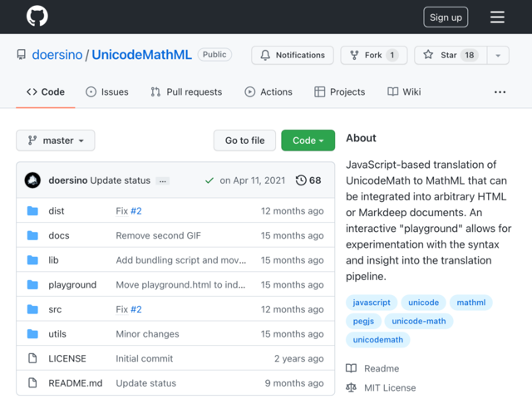Select the unicodemath topic tag
This screenshot has width=532, height=399.
point(378,340)
